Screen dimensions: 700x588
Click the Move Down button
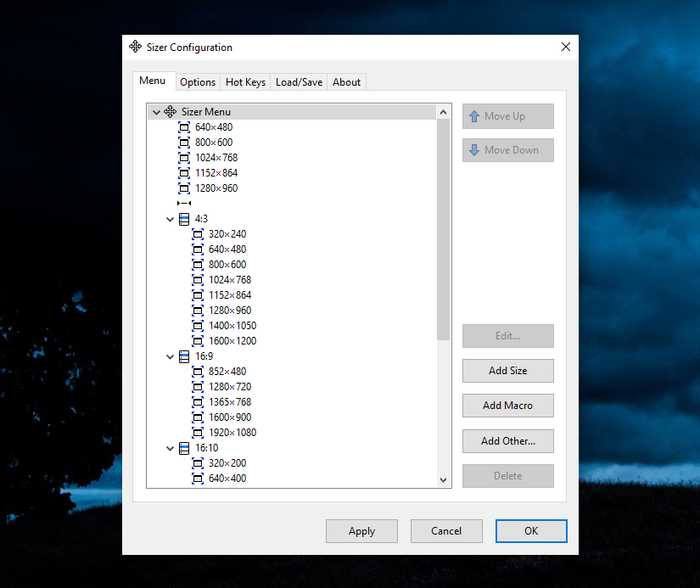pyautogui.click(x=508, y=150)
